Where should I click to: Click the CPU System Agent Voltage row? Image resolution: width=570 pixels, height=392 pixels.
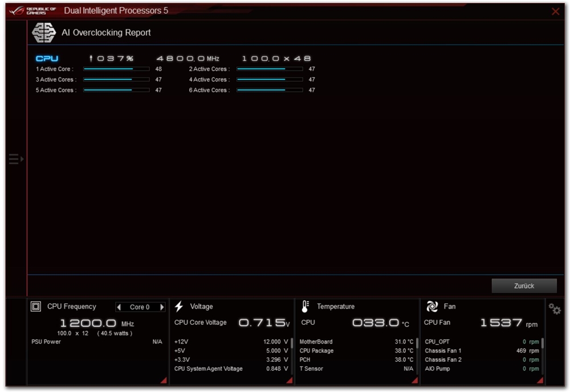point(231,369)
